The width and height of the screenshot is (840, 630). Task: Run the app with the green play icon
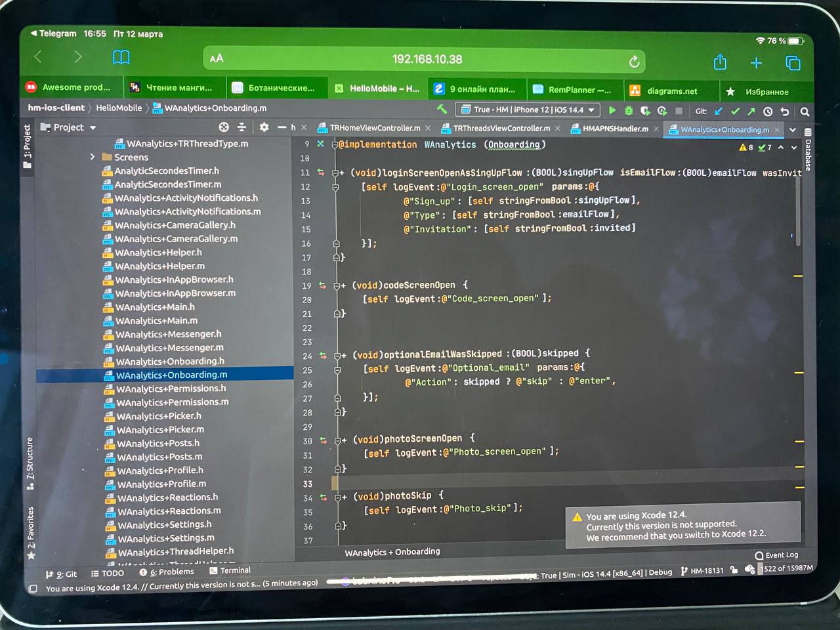click(x=612, y=110)
